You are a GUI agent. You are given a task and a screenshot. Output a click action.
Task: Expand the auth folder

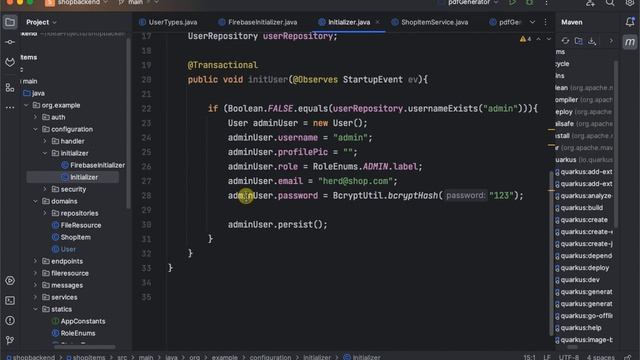click(36, 117)
